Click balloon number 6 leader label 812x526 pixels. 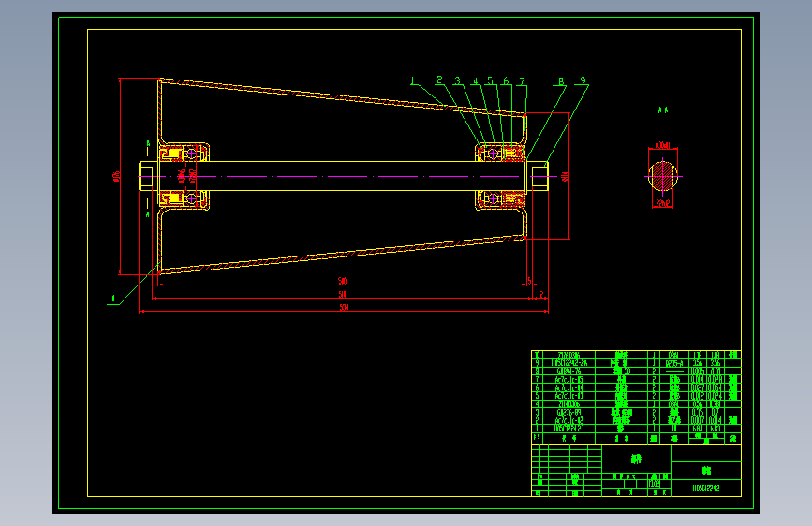506,80
